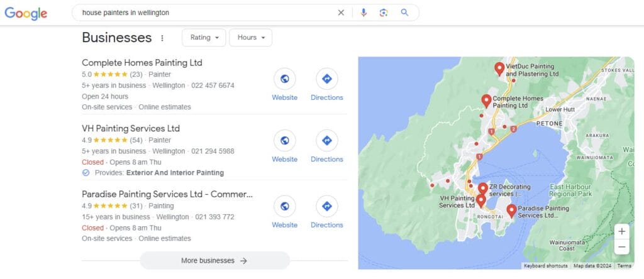Click the Google logo
Viewport: 644px width, 279px height.
click(x=26, y=13)
